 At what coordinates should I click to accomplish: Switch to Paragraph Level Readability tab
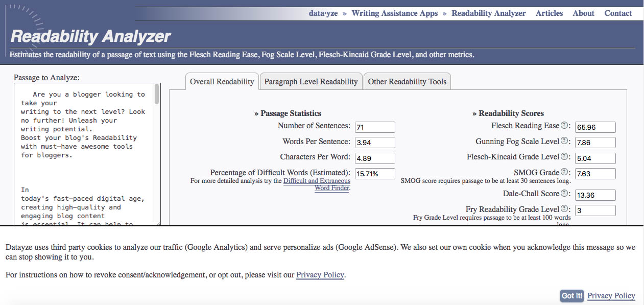(x=311, y=81)
